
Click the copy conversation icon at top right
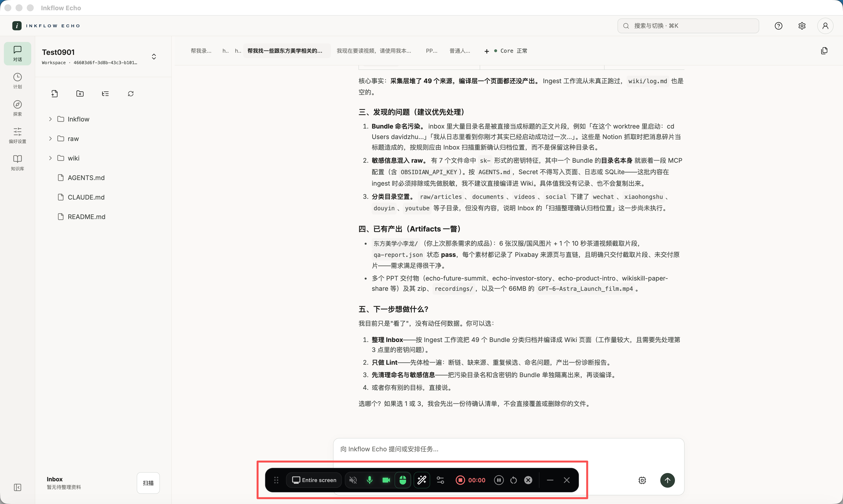click(x=824, y=51)
